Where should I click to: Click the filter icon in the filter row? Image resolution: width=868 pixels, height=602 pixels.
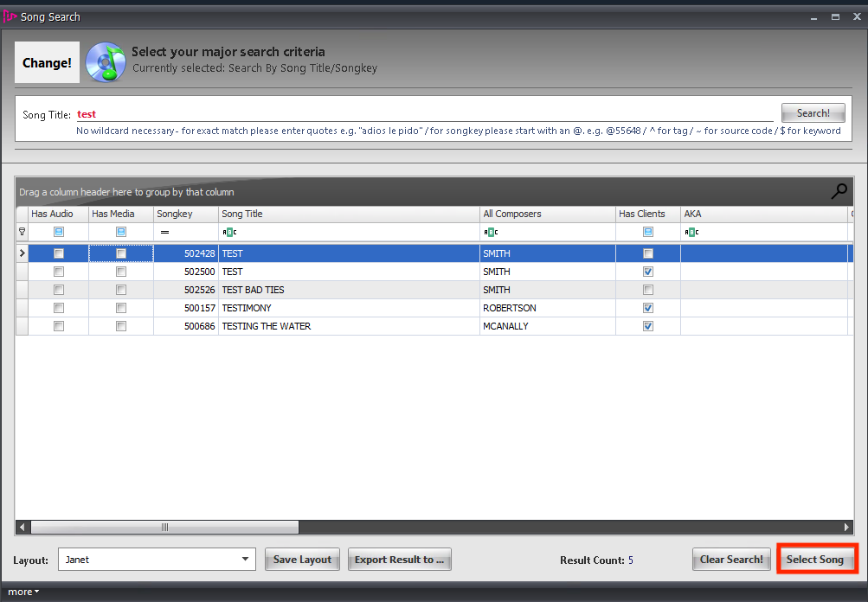[23, 232]
